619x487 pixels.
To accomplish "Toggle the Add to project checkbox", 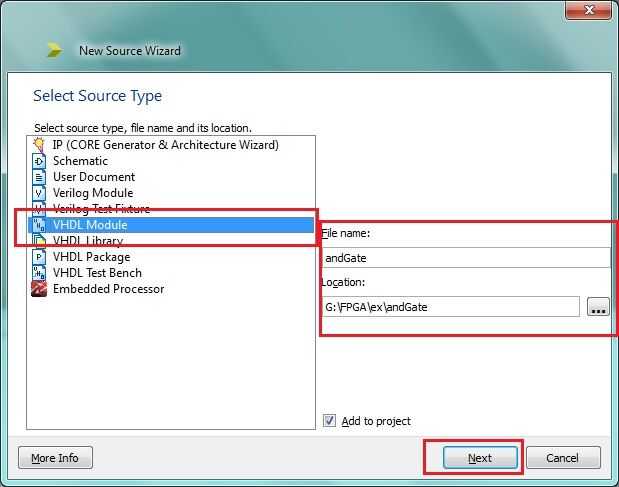I will pos(330,421).
